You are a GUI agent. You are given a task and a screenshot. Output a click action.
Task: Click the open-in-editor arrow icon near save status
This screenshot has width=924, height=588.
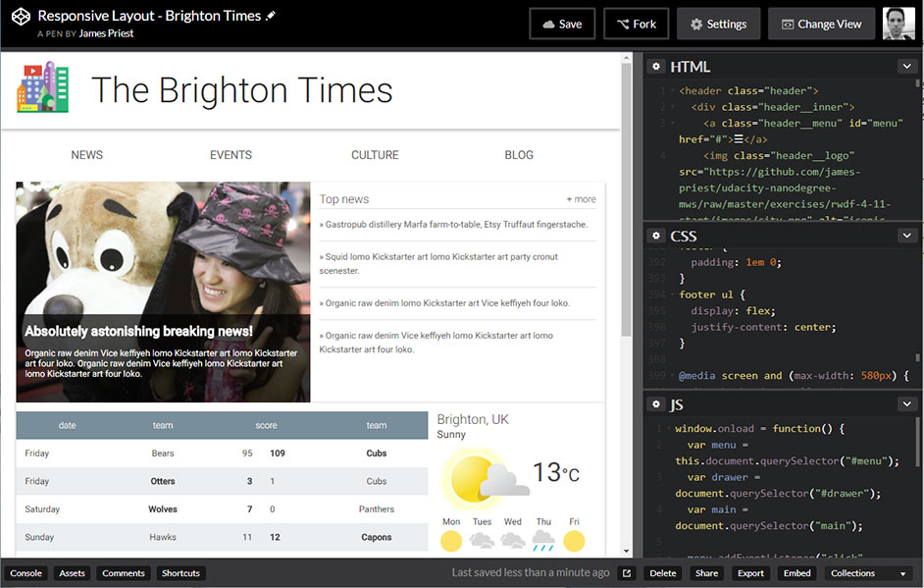coord(626,572)
